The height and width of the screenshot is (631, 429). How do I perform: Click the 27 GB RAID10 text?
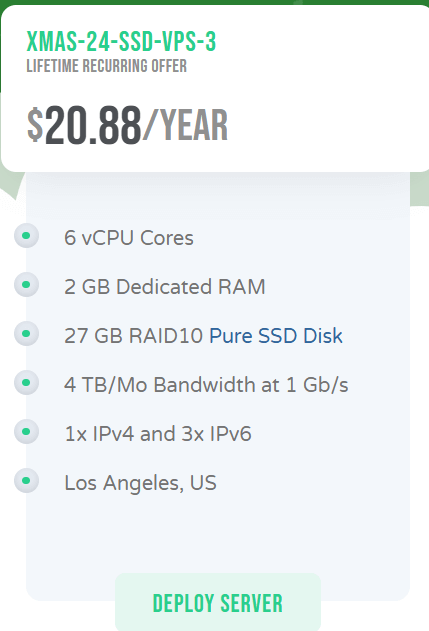point(133,336)
